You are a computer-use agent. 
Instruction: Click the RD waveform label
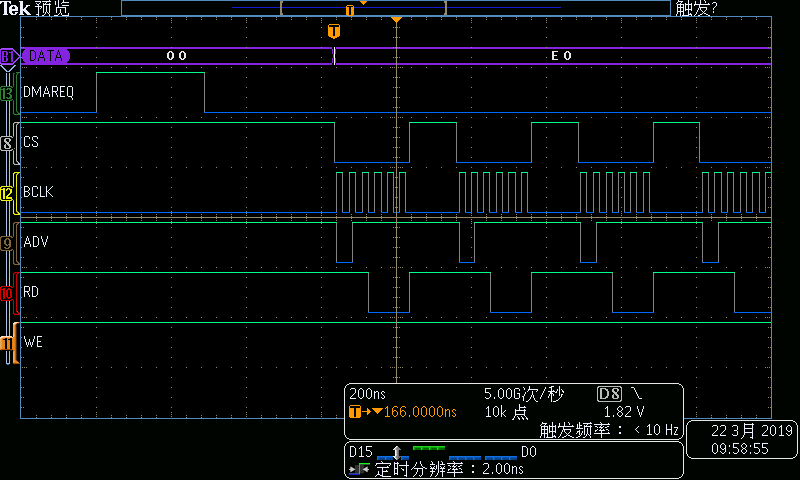click(31, 292)
